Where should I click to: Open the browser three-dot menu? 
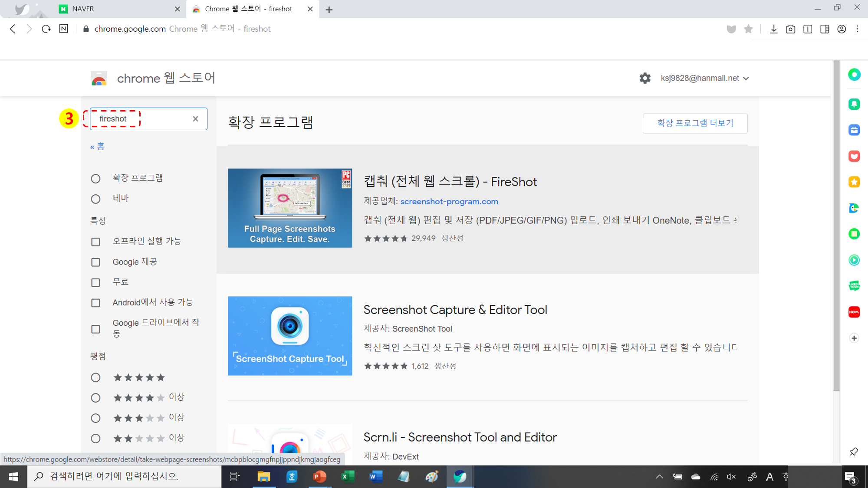[x=857, y=29]
